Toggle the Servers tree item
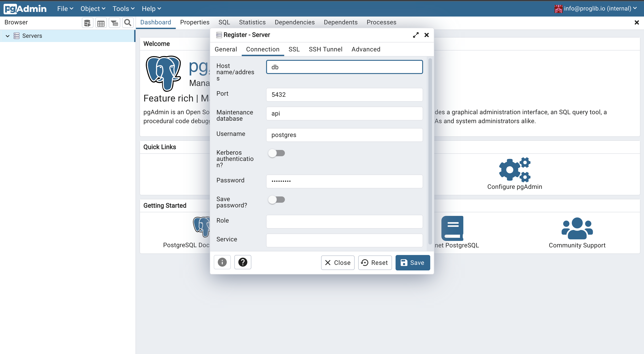This screenshot has width=644, height=354. 7,35
